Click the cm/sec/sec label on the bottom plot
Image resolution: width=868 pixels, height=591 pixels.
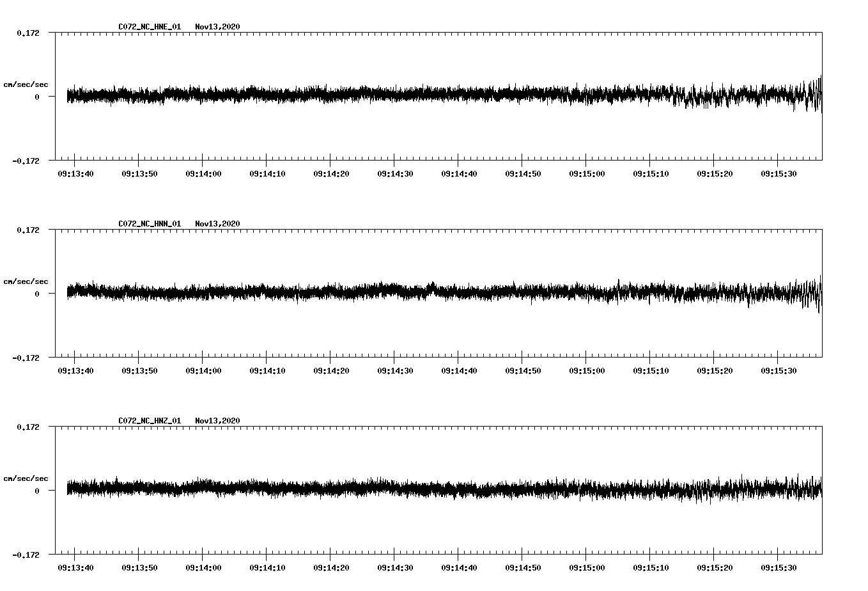pos(26,478)
